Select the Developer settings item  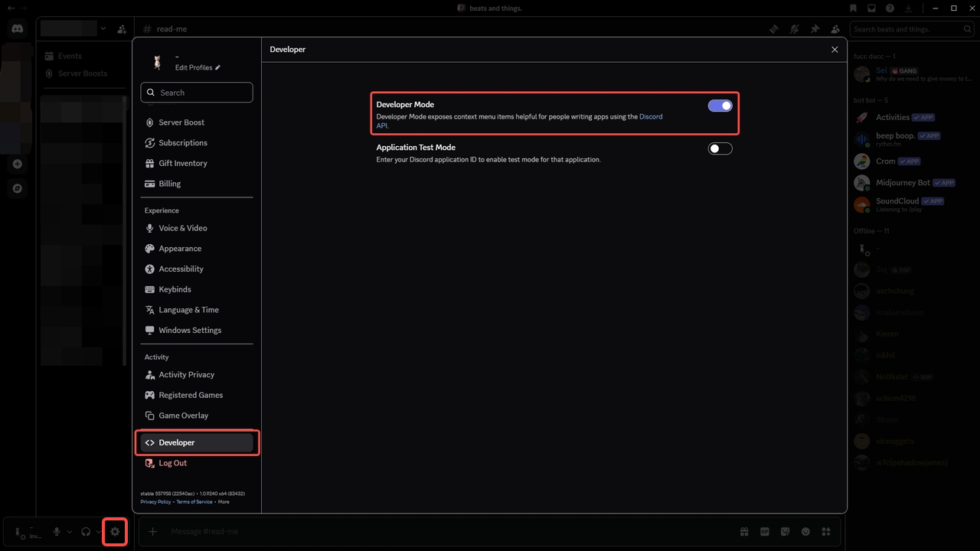[x=197, y=442]
